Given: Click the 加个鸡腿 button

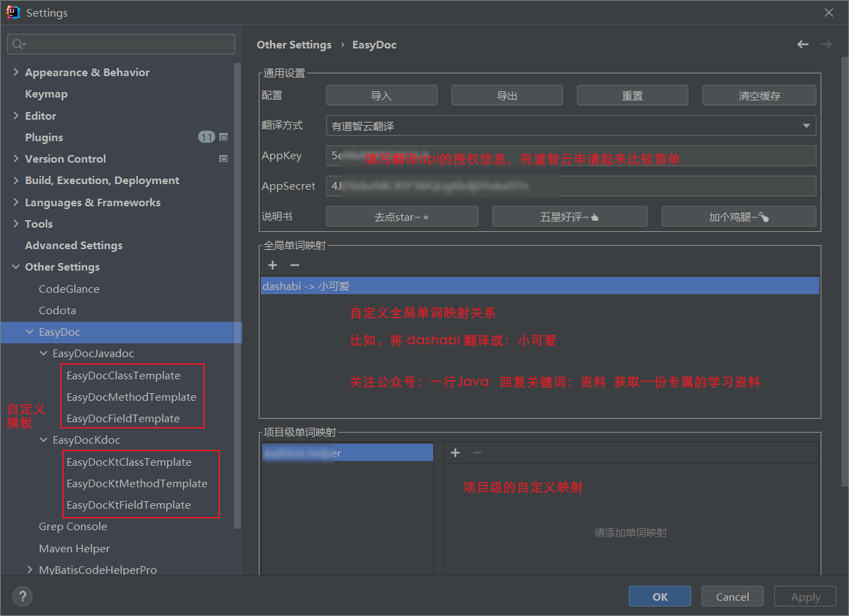Looking at the screenshot, I should 739,217.
